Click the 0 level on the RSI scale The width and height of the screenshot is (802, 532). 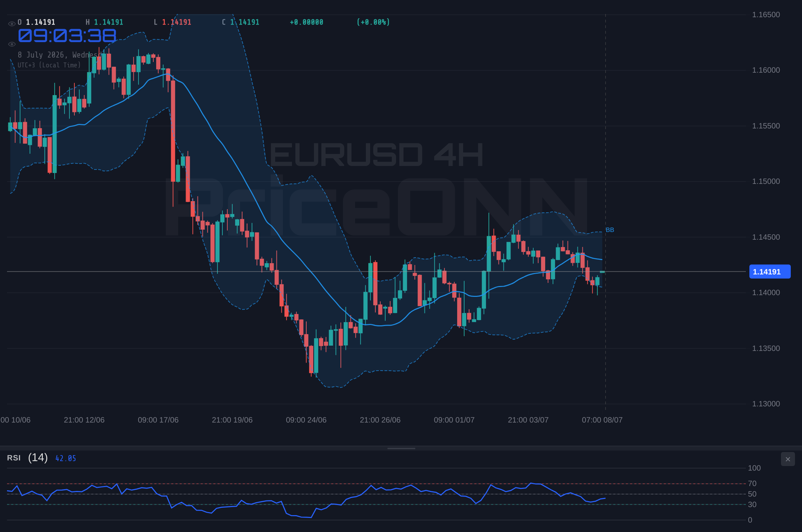750,520
